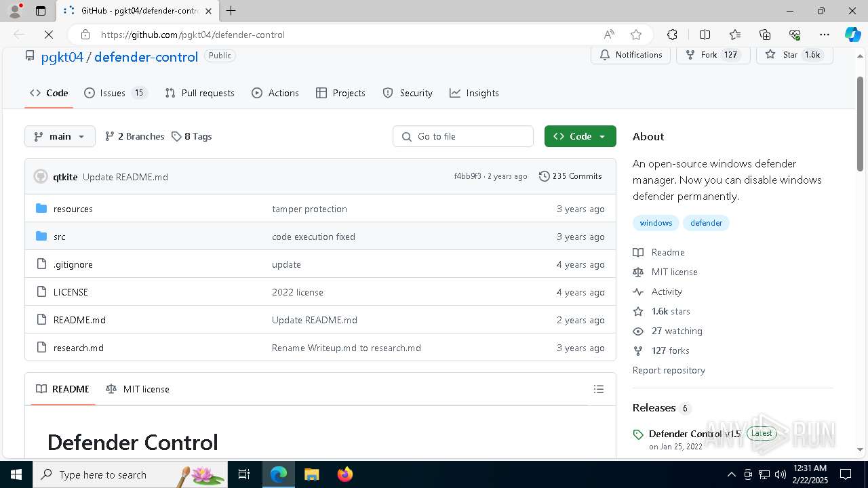Click the src folder icon

(x=41, y=237)
